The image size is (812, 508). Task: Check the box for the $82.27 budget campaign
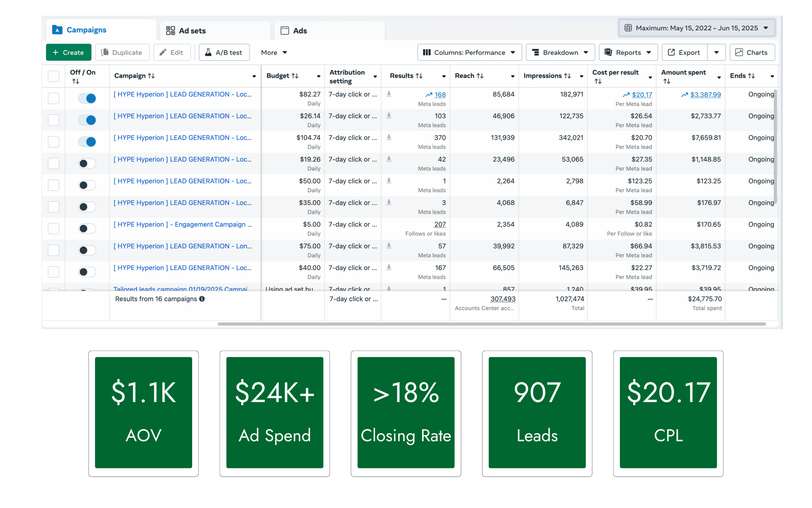(x=54, y=98)
